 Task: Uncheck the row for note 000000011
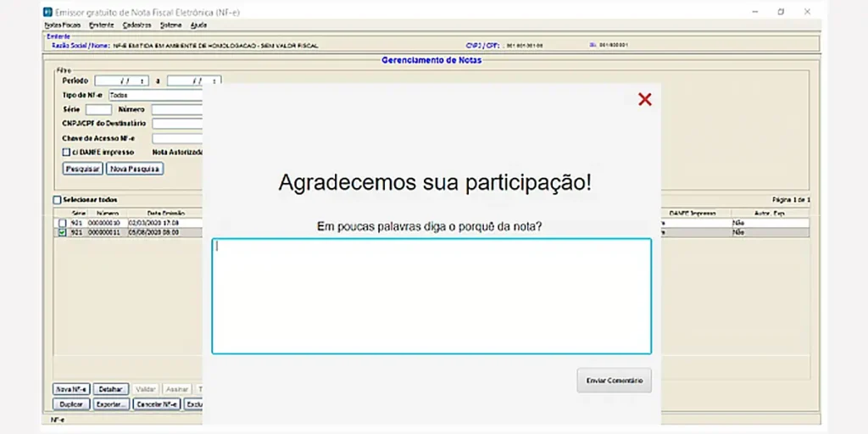pos(62,231)
